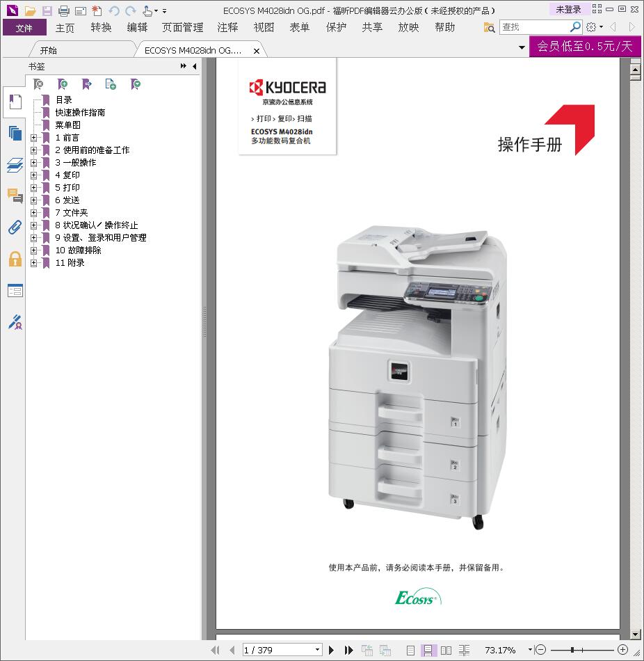Click the search magnifier icon in find box
This screenshot has width=644, height=661.
tap(575, 27)
